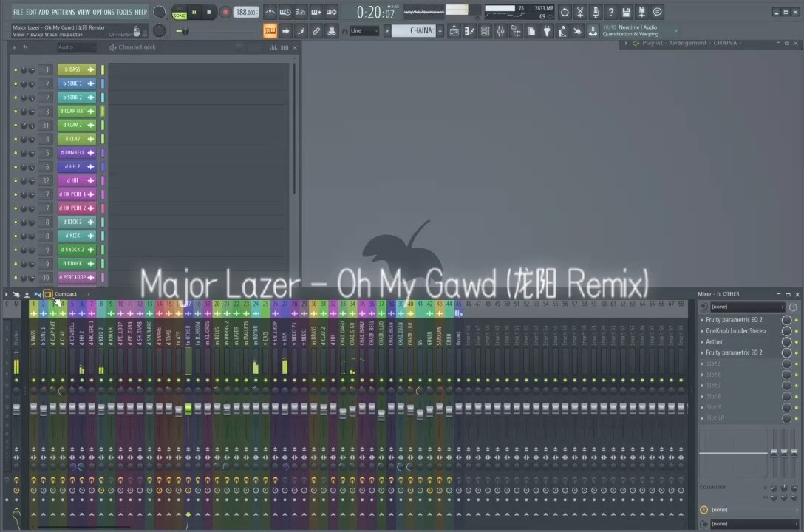Save the project with the floppy disk icon
Viewport: 804px width, 532px height.
point(627,12)
